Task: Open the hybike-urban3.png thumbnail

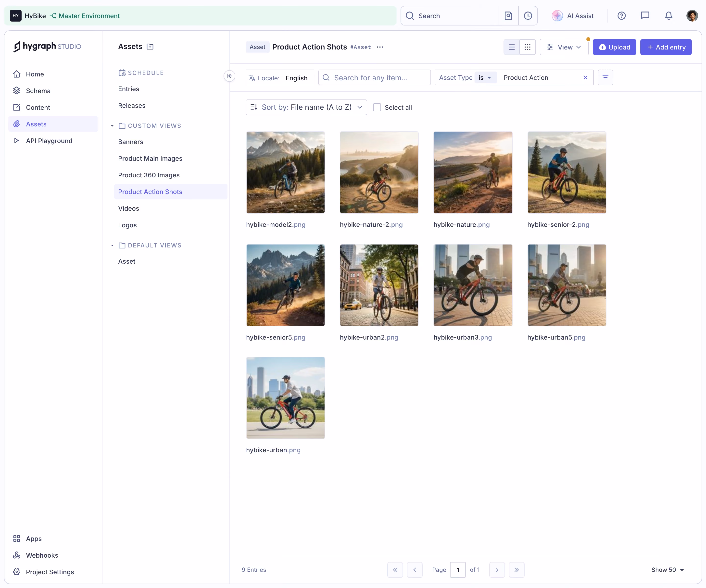Action: tap(473, 285)
